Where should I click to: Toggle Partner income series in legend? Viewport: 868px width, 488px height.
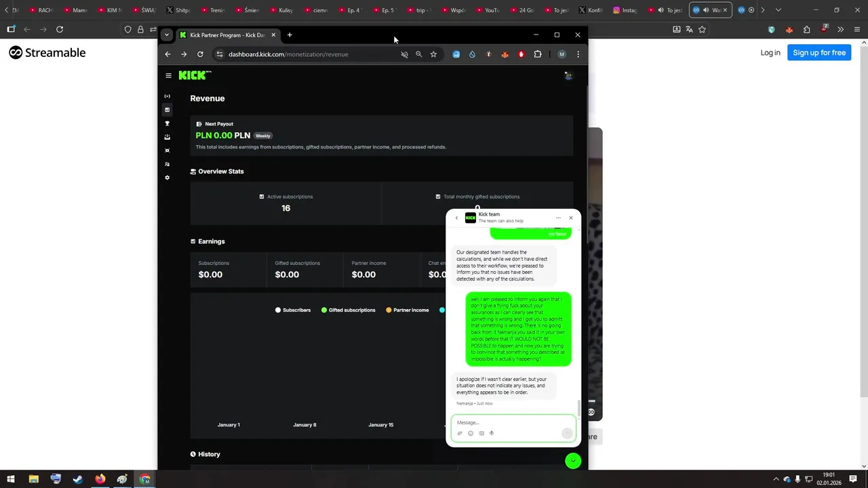[408, 310]
